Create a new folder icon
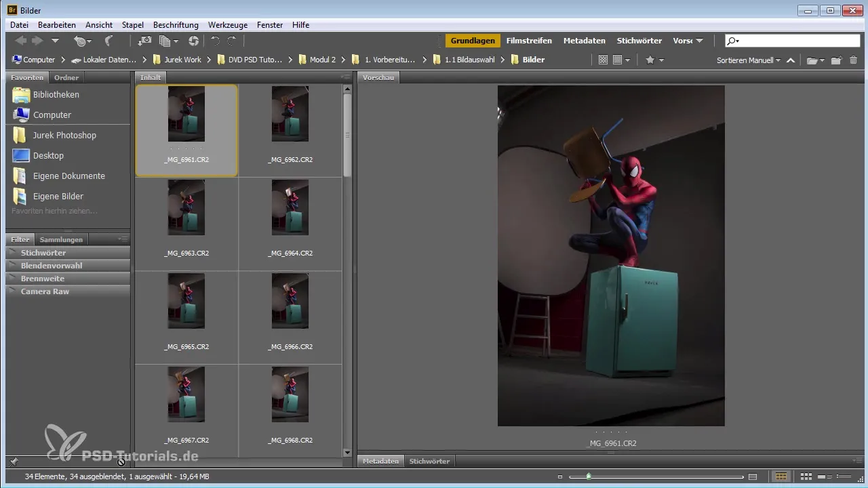The width and height of the screenshot is (868, 488). coord(837,60)
